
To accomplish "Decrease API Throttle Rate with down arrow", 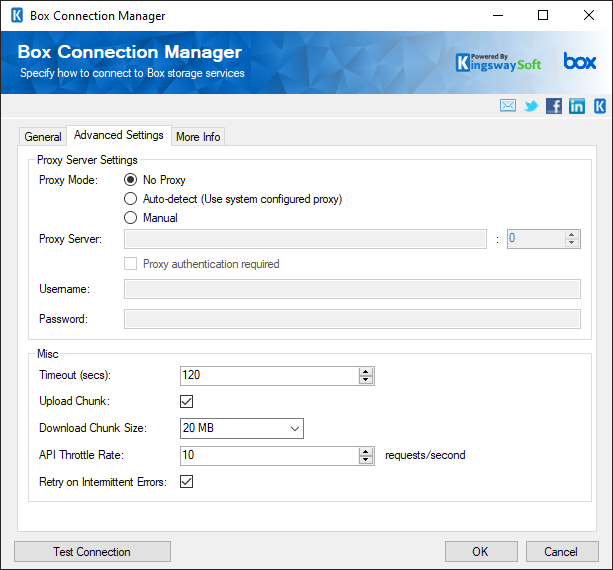I will coord(366,460).
